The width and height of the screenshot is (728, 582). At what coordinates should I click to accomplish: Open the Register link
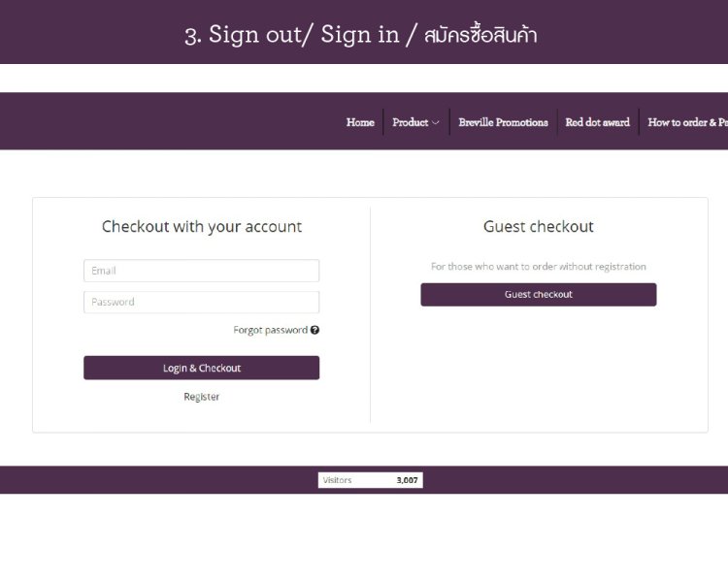coord(201,397)
